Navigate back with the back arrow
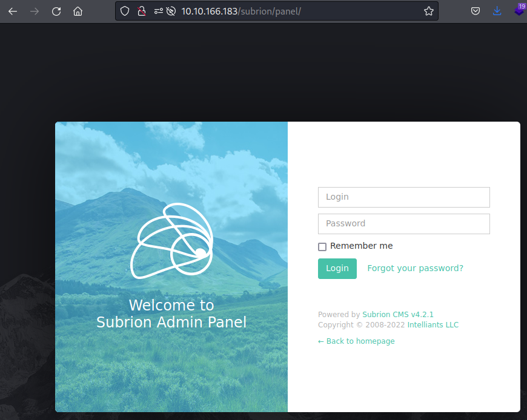 (x=13, y=11)
